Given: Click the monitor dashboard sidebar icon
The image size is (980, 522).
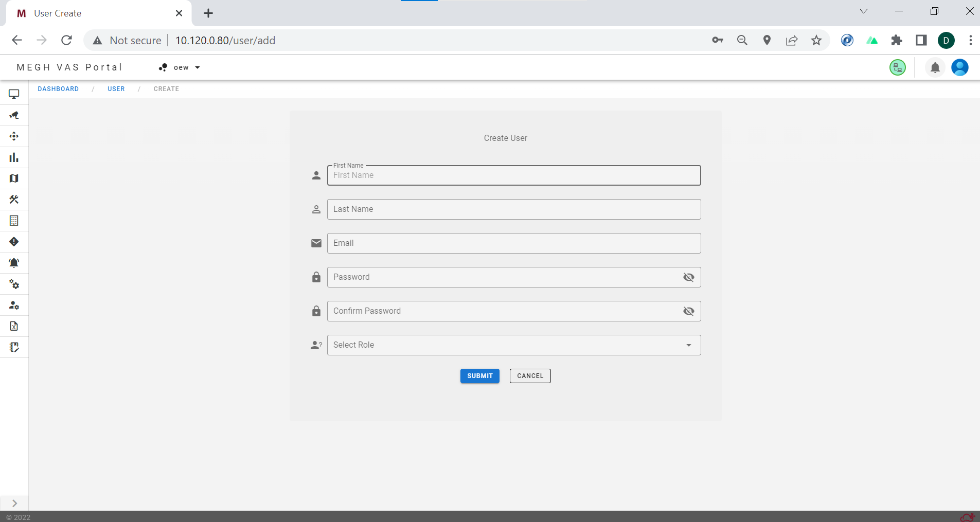Looking at the screenshot, I should tap(14, 94).
